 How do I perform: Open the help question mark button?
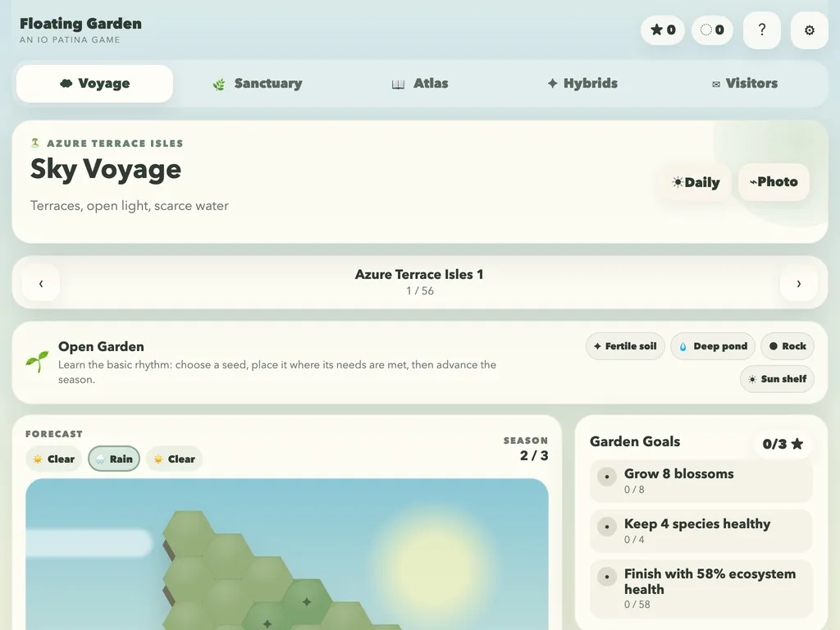pyautogui.click(x=762, y=30)
